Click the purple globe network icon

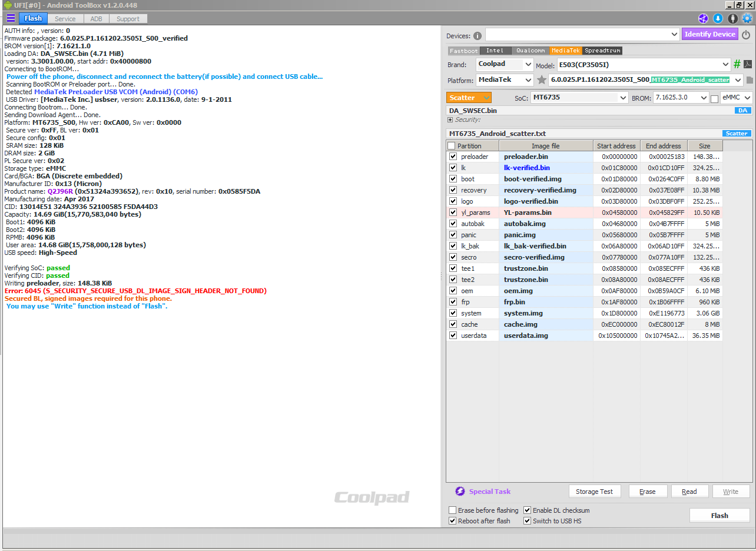[703, 18]
